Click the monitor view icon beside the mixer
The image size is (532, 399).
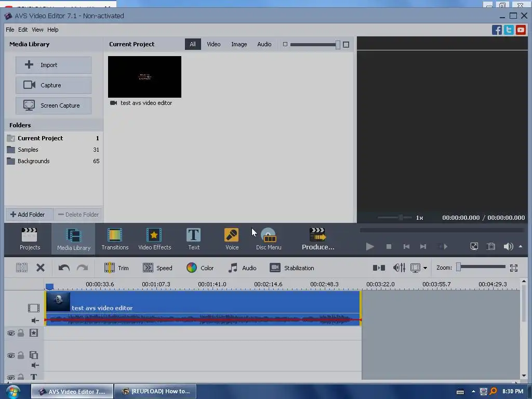[x=415, y=268]
